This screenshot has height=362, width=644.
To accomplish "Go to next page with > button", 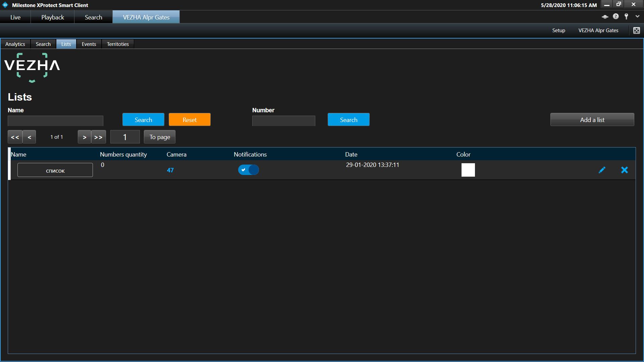I will pos(85,137).
